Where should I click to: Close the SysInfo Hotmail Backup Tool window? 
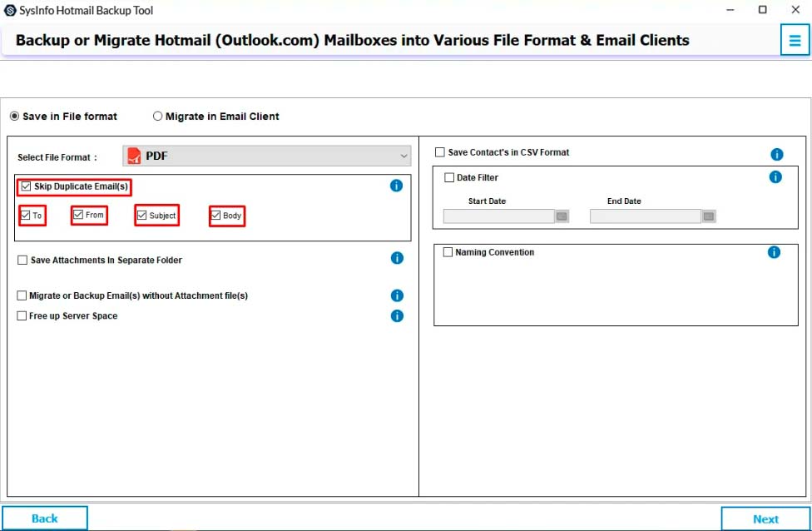pyautogui.click(x=795, y=10)
